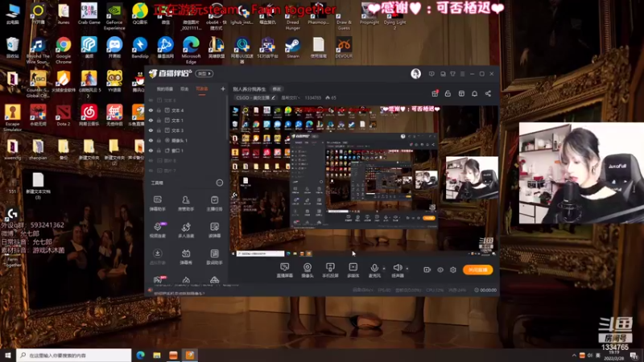Lock the 摄像头 1 source layer

click(159, 140)
